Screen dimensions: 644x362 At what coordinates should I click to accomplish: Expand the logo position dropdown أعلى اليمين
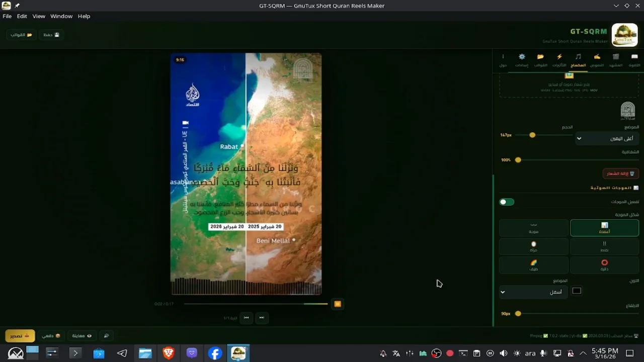607,138
